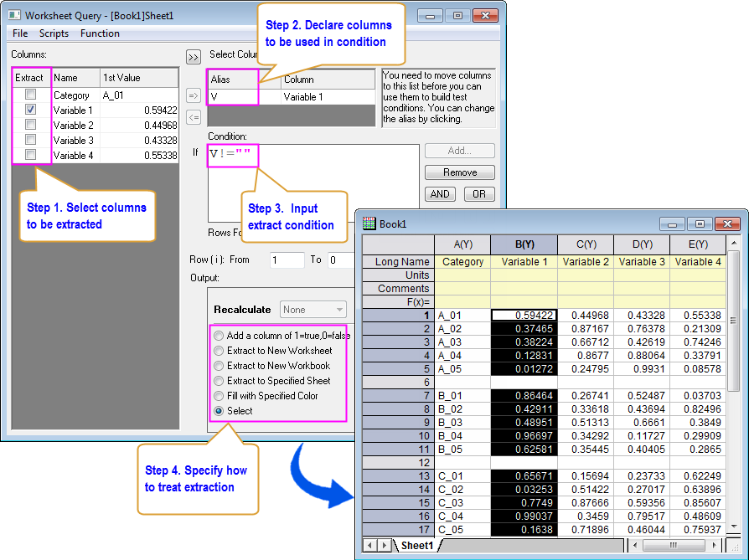This screenshot has width=749, height=560.
Task: Minimize the Book1 window
Action: point(672,223)
